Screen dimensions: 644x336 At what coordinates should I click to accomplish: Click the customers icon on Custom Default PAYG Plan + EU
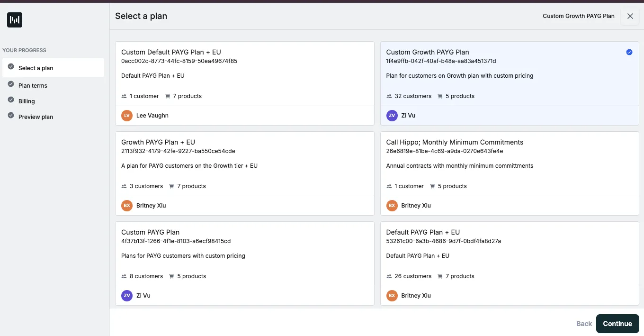[x=124, y=96]
